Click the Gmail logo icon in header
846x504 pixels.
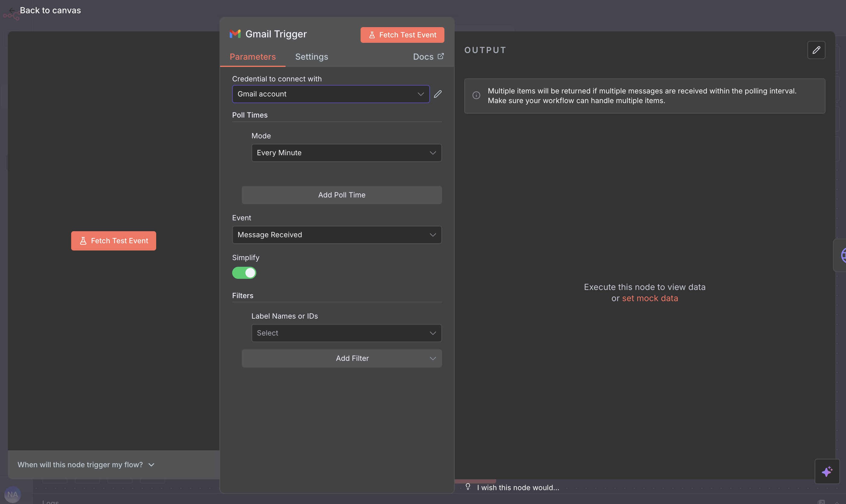pos(235,34)
